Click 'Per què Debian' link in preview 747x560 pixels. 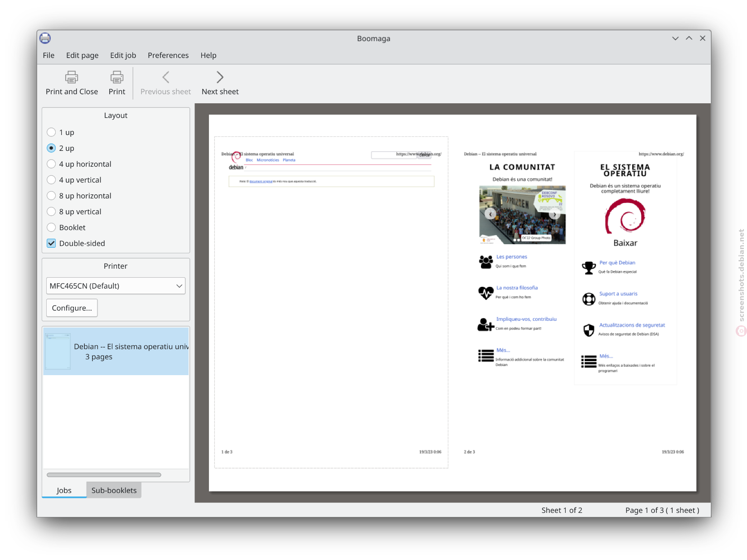click(617, 263)
